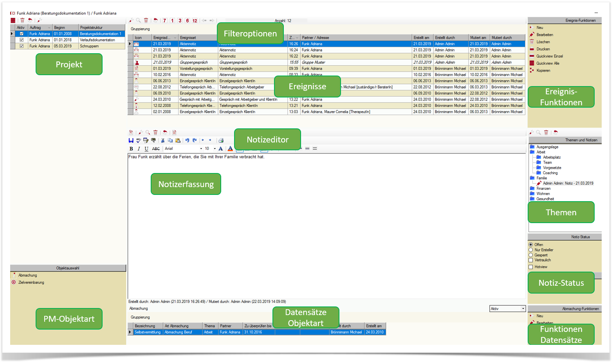Screen dimensions: 615x364
Task: Click Löschen in Ereignis-Funktionen
Action: [x=543, y=42]
